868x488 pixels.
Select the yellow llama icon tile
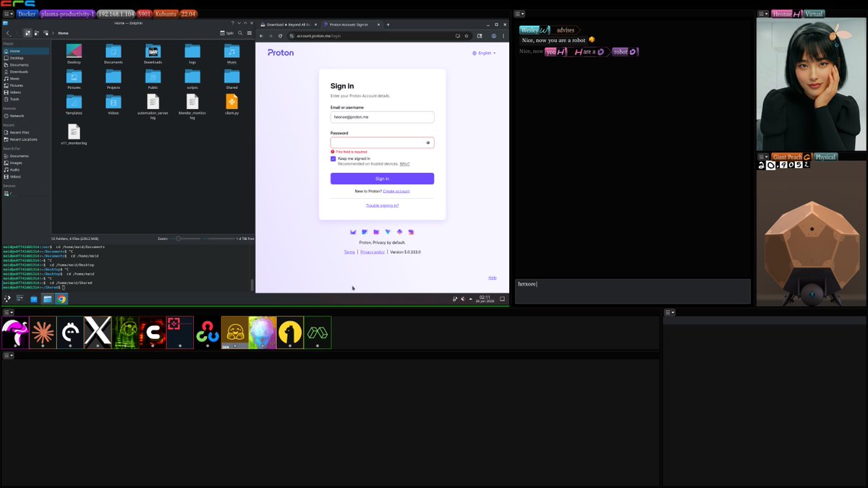(x=290, y=332)
